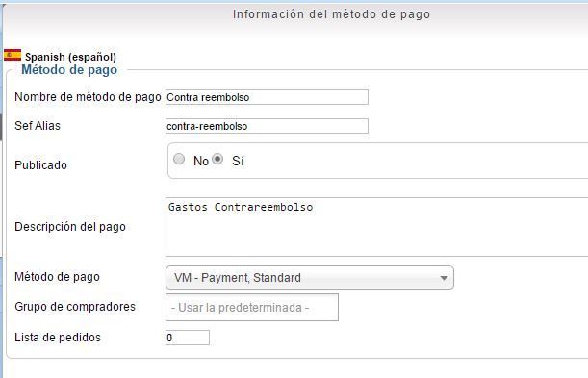Click the Sef Alias input field
Viewport: 588px width, 378px height.
267,126
